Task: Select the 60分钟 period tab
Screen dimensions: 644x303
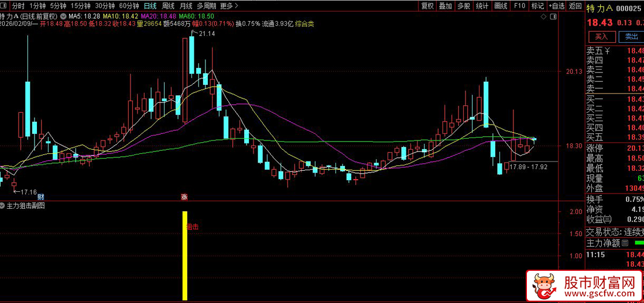Action: click(129, 6)
